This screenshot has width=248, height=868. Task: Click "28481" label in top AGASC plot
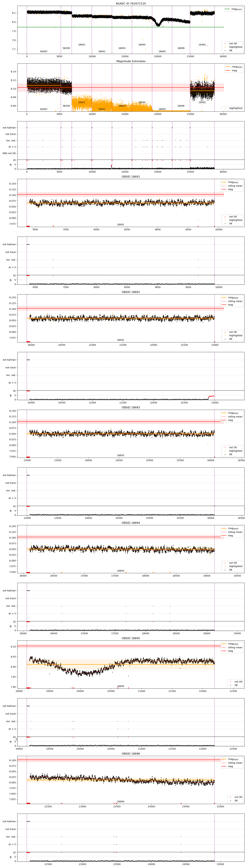point(202,45)
